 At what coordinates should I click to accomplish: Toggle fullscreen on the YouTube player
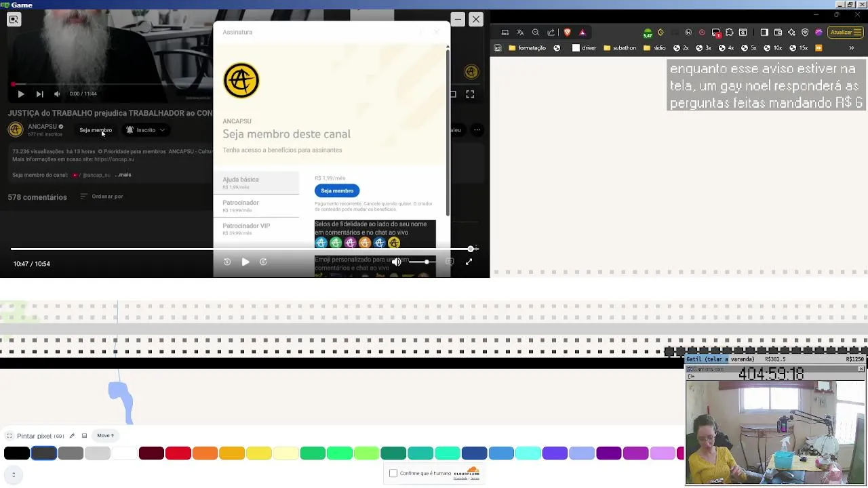(470, 94)
